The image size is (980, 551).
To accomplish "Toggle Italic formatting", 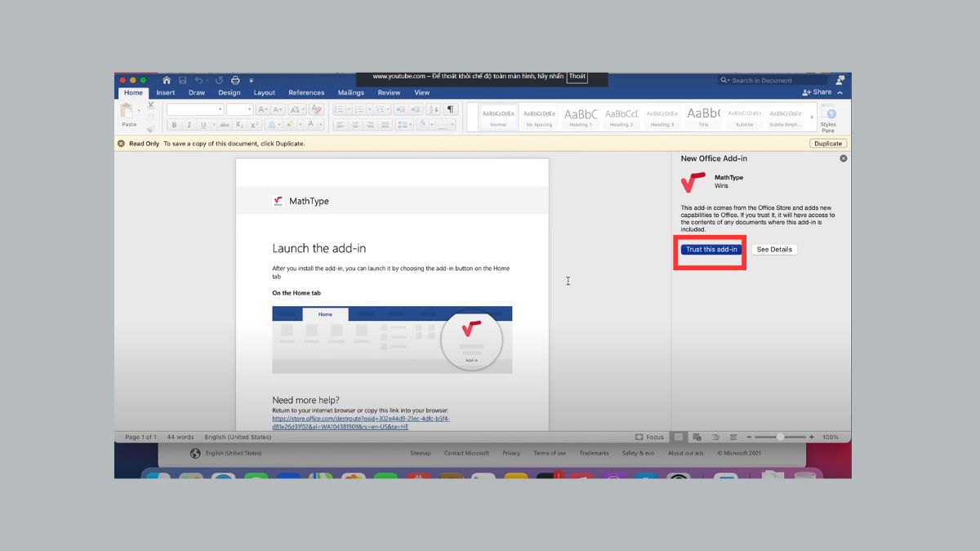I will click(x=189, y=125).
